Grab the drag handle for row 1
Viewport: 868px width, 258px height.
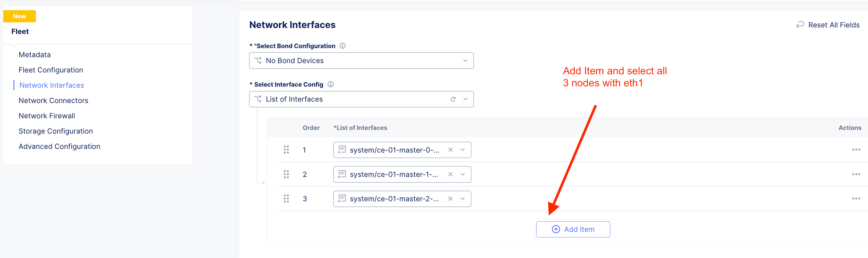pyautogui.click(x=286, y=150)
